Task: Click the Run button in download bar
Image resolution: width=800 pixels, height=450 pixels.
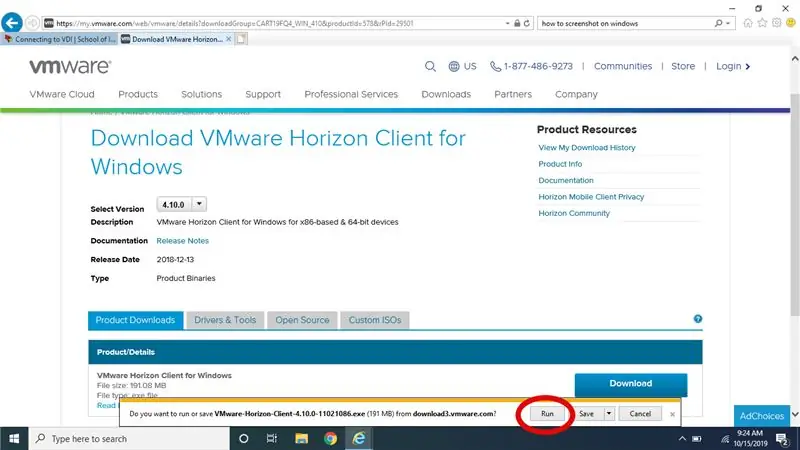Action: (547, 413)
